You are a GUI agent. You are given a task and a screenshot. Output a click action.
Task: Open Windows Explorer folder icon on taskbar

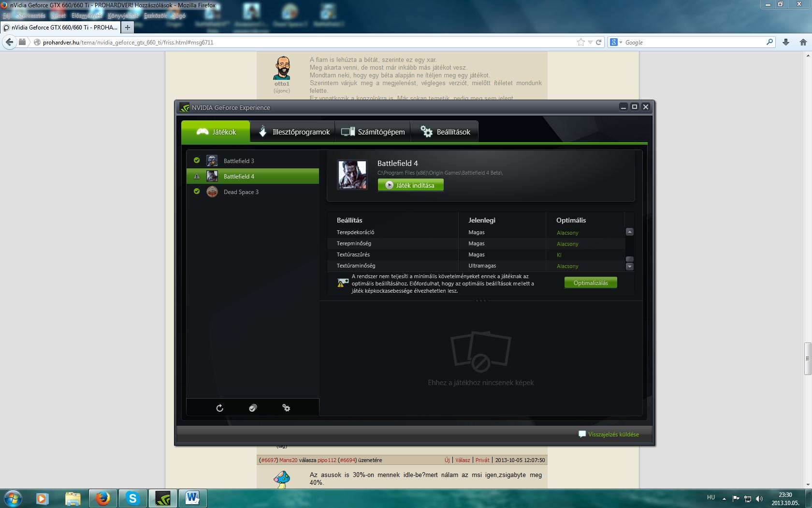point(72,498)
